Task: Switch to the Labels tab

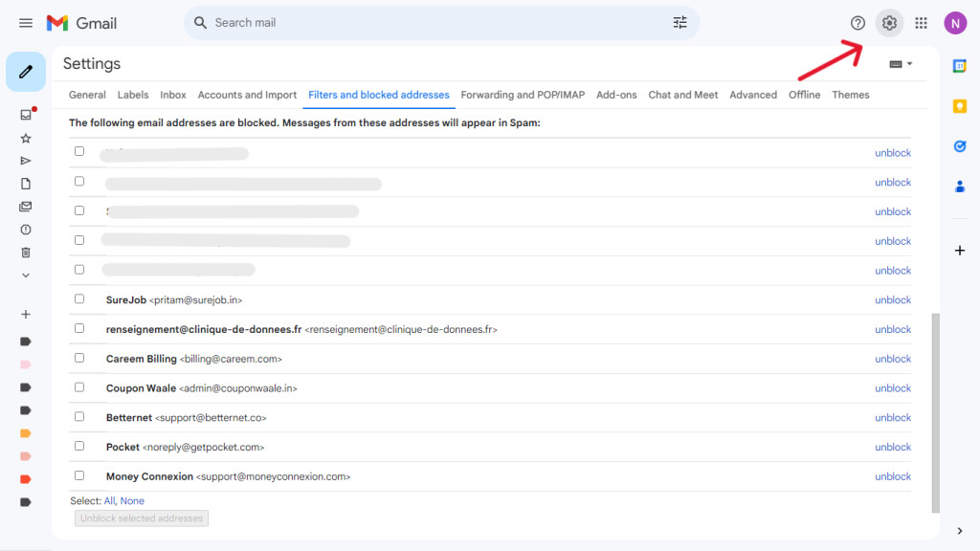Action: 133,95
